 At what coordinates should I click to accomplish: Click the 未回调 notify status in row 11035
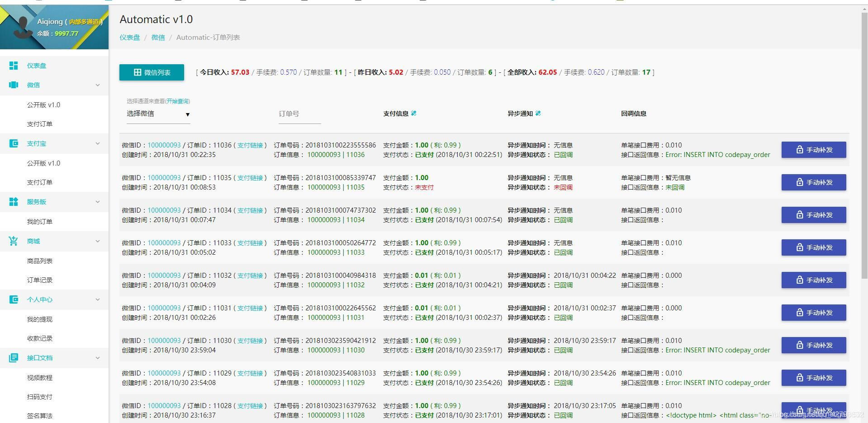click(x=563, y=187)
